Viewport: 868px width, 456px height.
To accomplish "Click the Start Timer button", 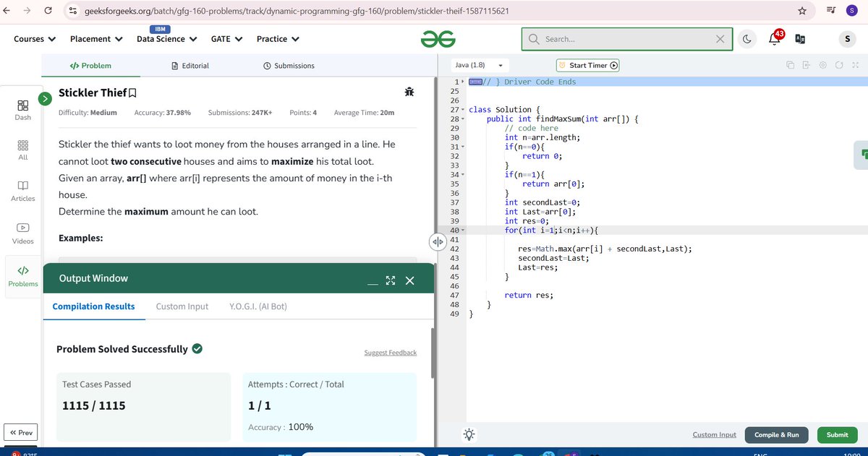I will [588, 65].
